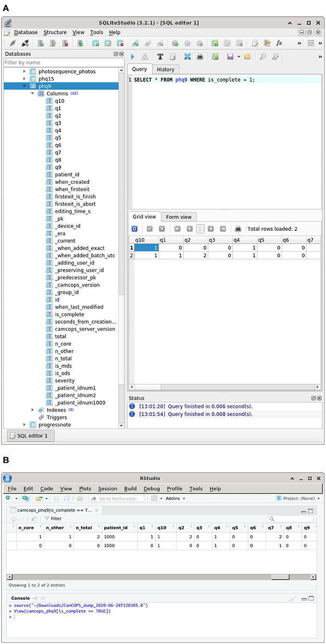
Task: Switch to the Form view tab
Action: [x=179, y=217]
